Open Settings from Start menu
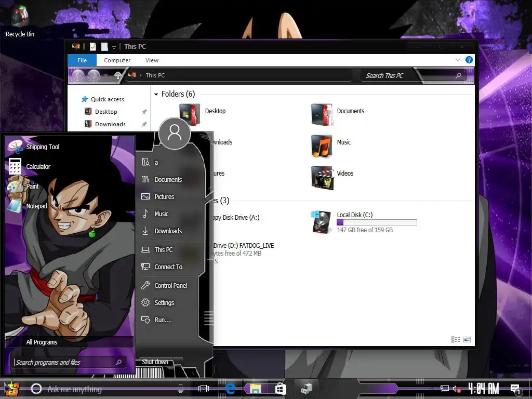Viewport: 532px width, 399px height. (157, 302)
